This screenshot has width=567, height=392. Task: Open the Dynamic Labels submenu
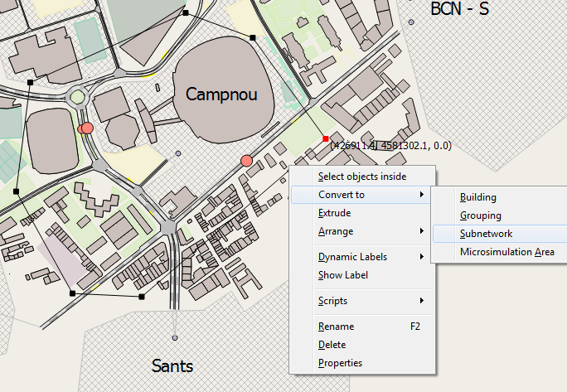pos(353,257)
